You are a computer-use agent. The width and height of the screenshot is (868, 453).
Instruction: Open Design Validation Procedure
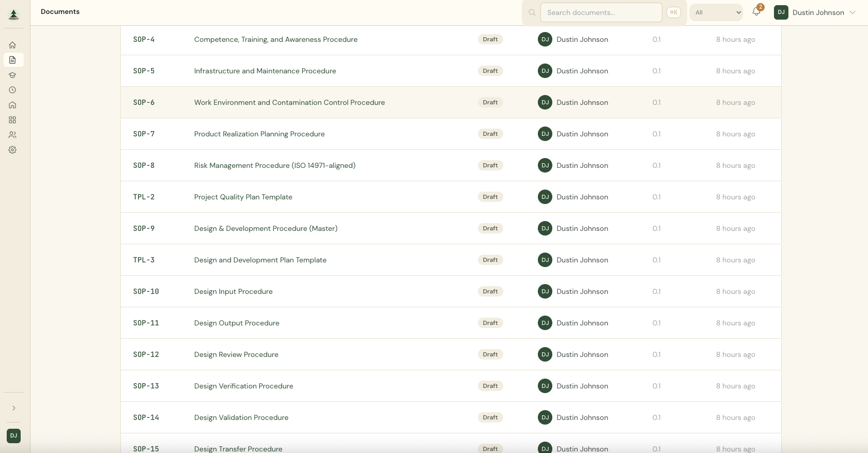point(241,417)
